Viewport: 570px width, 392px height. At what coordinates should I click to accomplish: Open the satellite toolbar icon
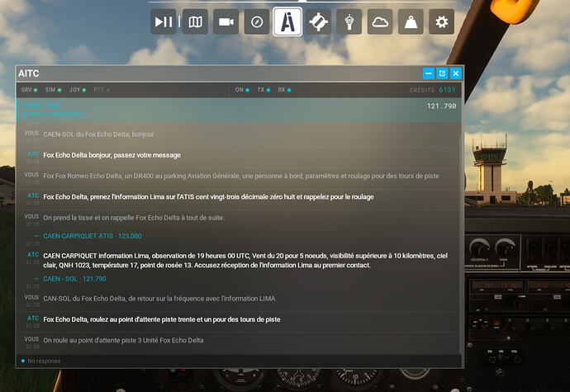(318, 22)
